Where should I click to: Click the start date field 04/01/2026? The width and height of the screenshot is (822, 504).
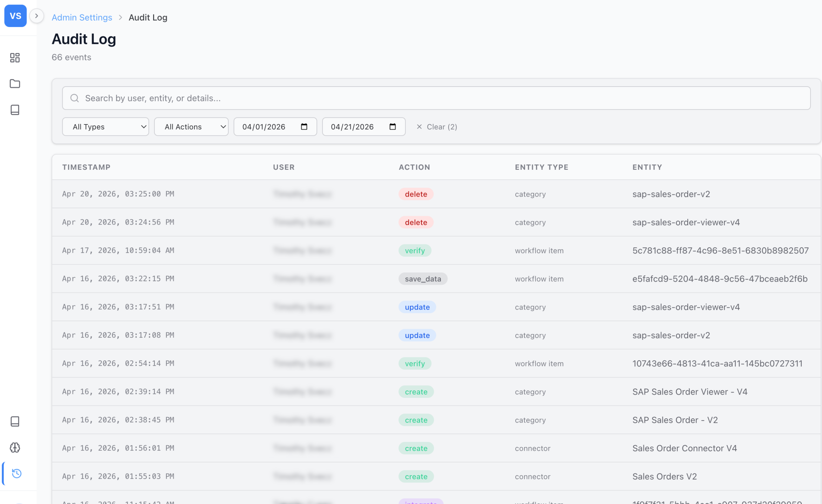click(x=275, y=127)
